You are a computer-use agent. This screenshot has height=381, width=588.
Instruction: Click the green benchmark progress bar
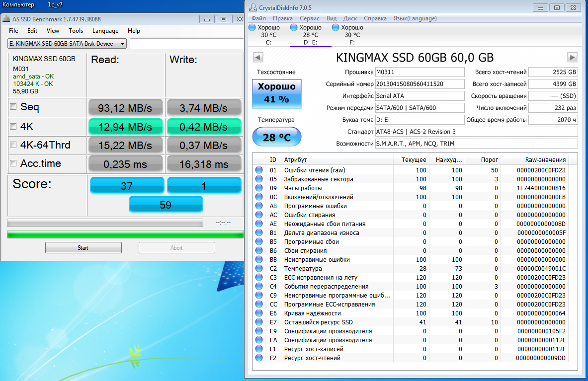[x=125, y=234]
